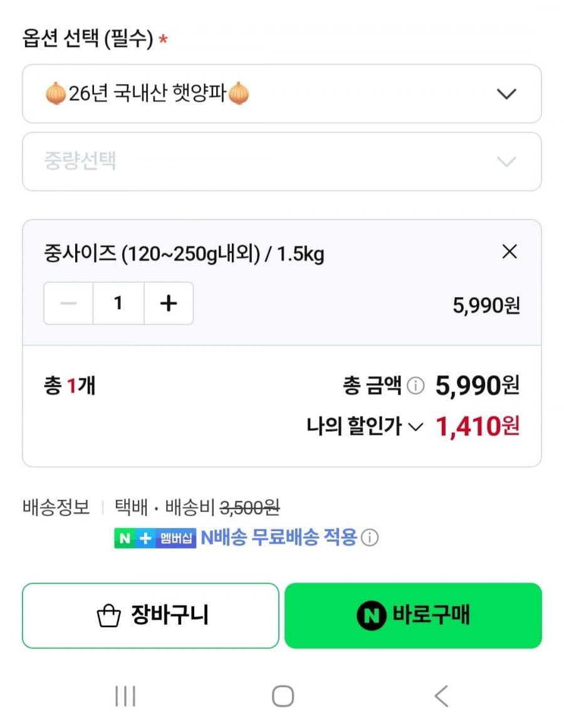The image size is (564, 728).
Task: Tap the Android home navigation icon
Action: (x=283, y=696)
